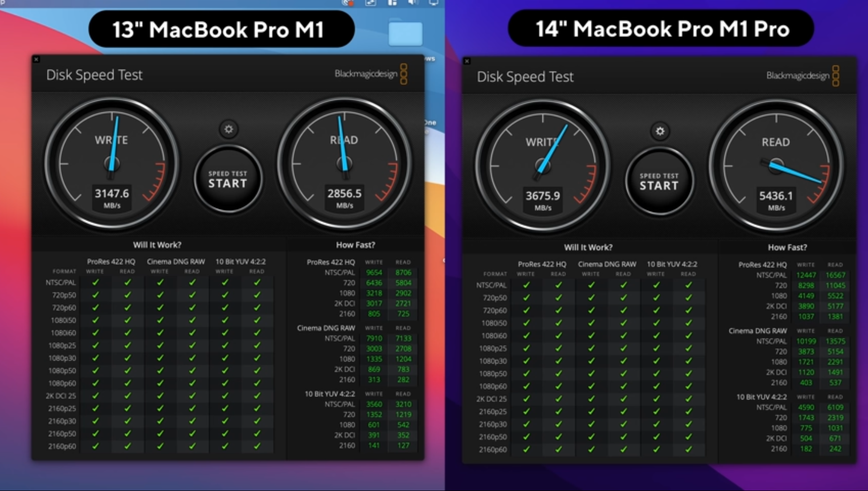Click the value 242 in the right window
Screen dimensions: 868x491
(x=835, y=449)
